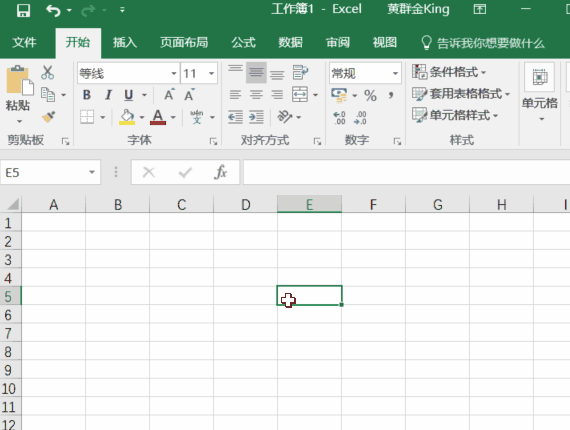Image resolution: width=570 pixels, height=430 pixels.
Task: Apply percent style
Action: (x=370, y=96)
